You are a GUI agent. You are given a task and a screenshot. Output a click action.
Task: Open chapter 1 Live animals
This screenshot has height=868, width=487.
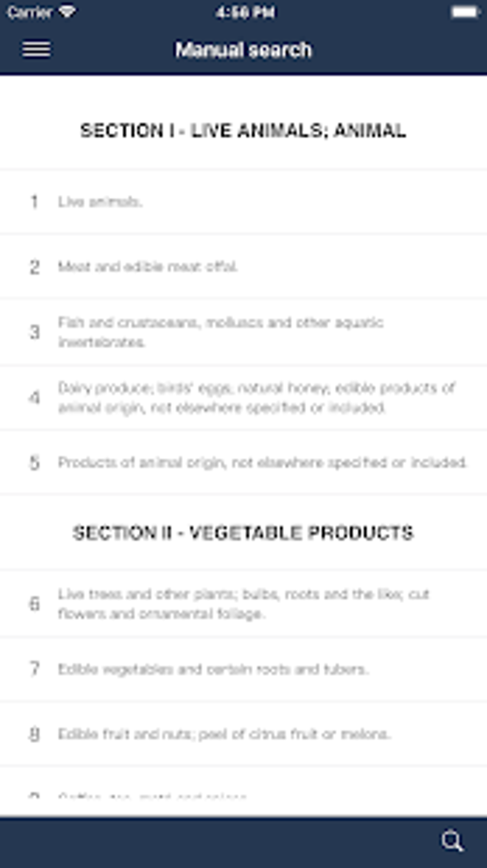(243, 202)
